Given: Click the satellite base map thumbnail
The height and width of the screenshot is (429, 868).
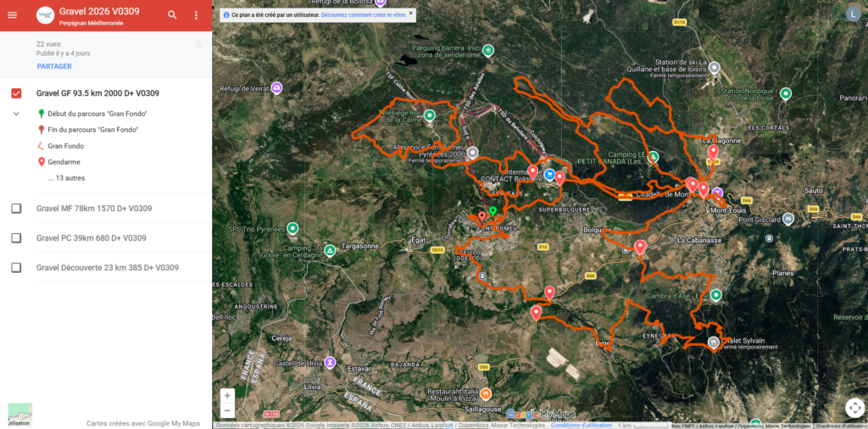Looking at the screenshot, I should pyautogui.click(x=20, y=415).
